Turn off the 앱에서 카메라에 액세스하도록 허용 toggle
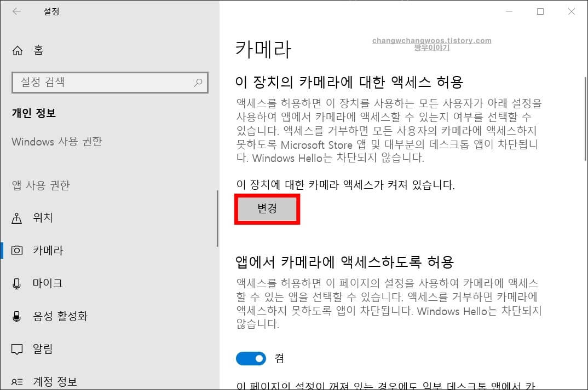This screenshot has width=588, height=390. click(251, 358)
